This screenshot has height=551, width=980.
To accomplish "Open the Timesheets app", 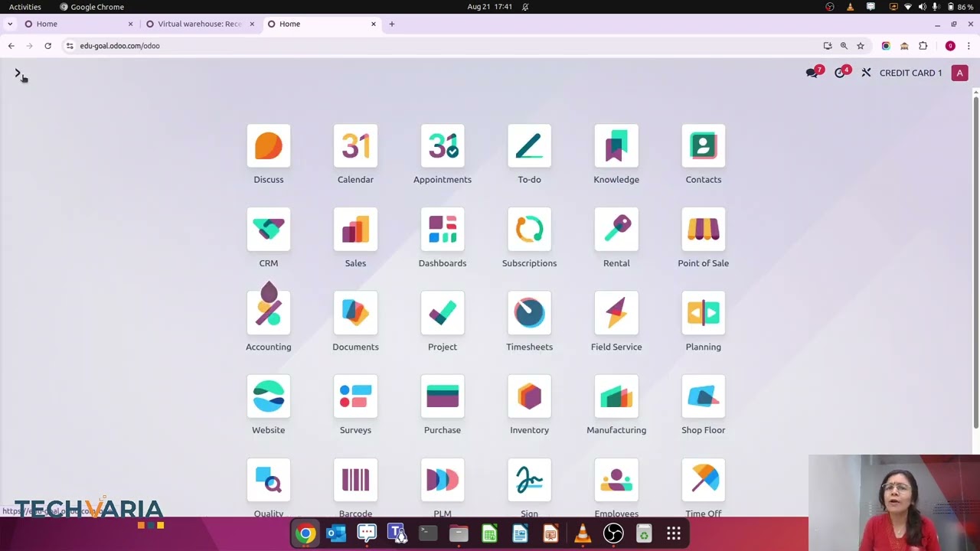I will click(529, 313).
